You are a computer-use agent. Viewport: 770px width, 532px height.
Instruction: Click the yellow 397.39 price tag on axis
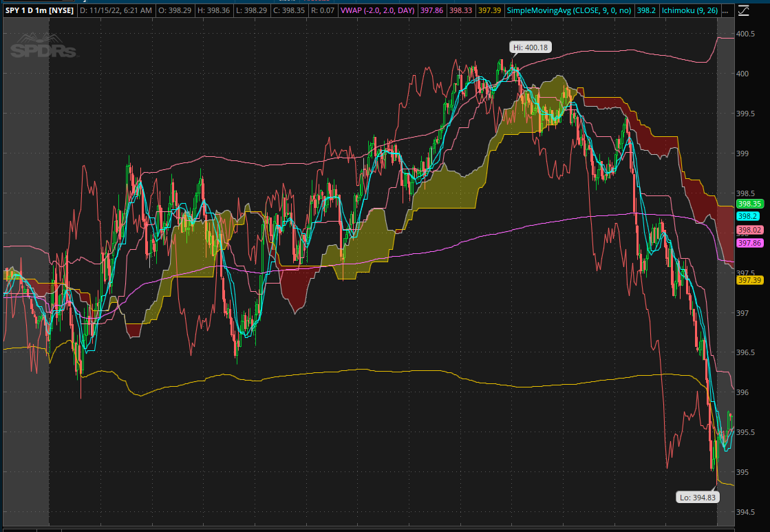pos(749,280)
